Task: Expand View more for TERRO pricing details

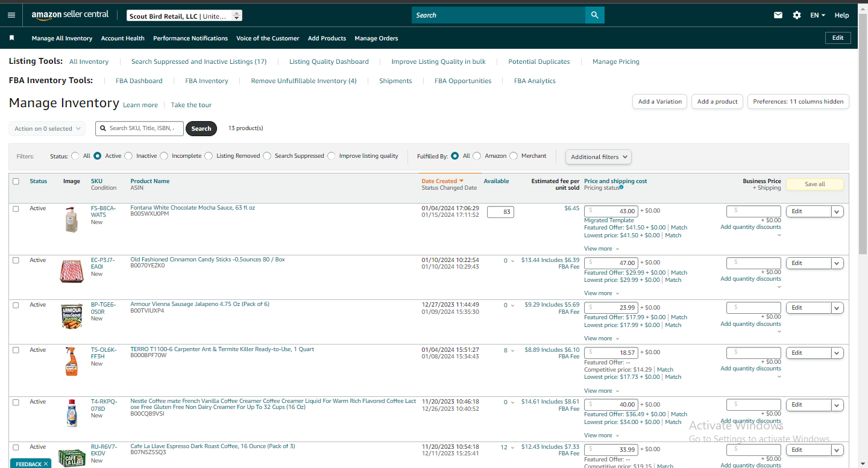Action: coord(601,391)
